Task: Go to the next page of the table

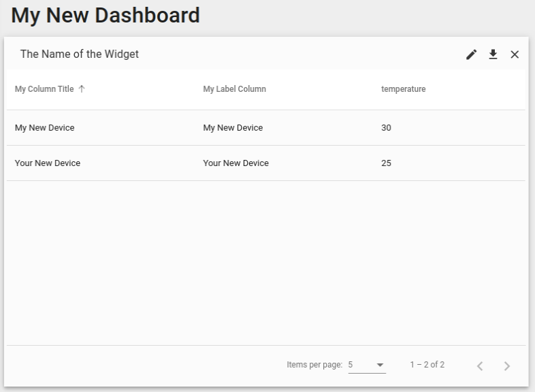Action: tap(506, 366)
